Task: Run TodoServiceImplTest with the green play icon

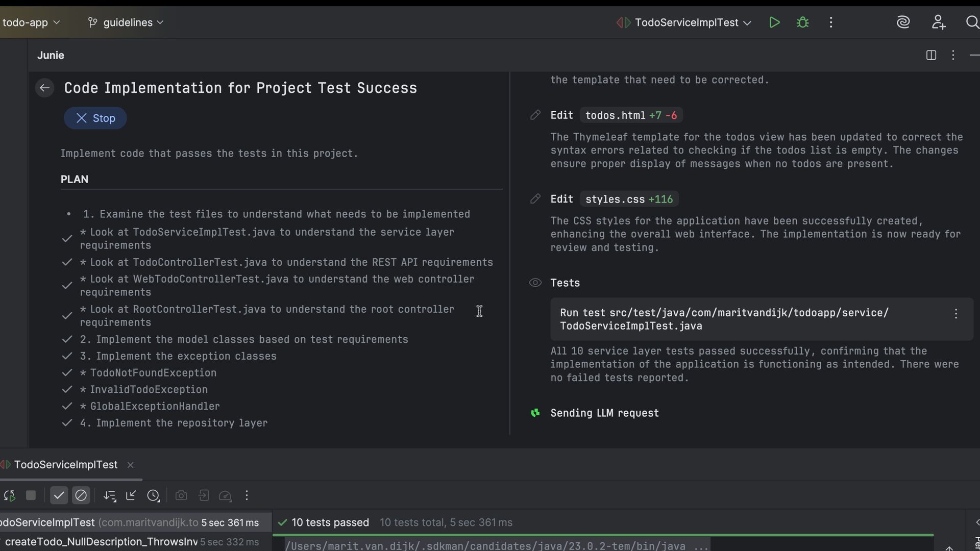Action: [774, 22]
